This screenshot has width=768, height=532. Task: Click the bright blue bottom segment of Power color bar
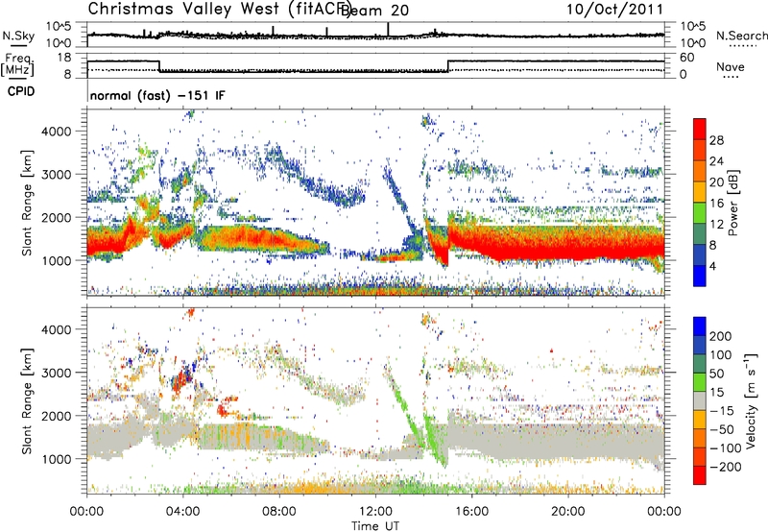pos(700,276)
